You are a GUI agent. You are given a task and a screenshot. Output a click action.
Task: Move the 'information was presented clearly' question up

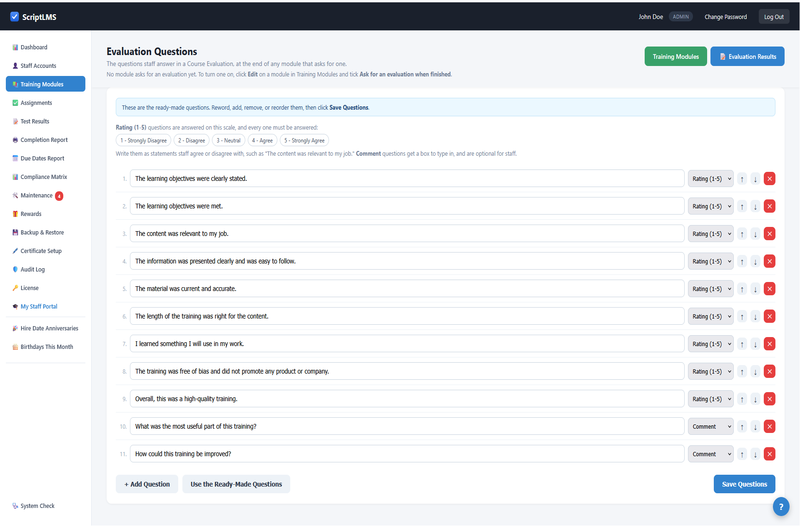(742, 261)
